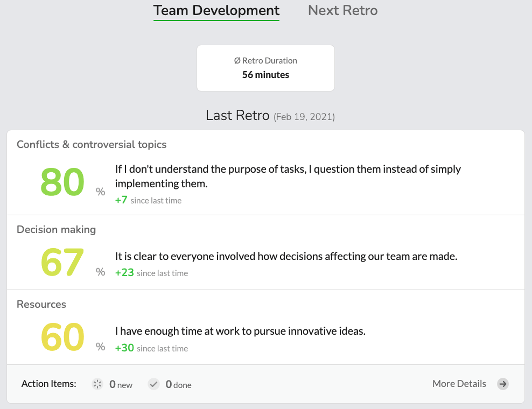Select the Resources heading
Screen dimensions: 532x409
pyautogui.click(x=41, y=304)
